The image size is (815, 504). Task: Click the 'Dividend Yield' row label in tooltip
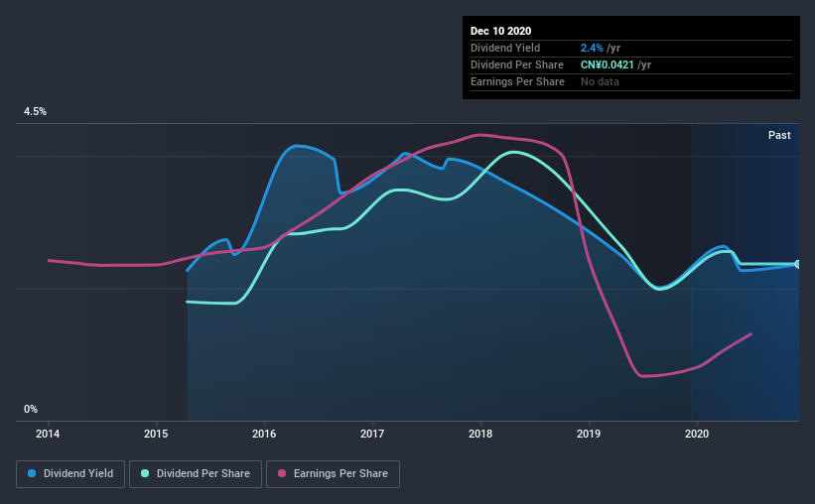tap(505, 48)
